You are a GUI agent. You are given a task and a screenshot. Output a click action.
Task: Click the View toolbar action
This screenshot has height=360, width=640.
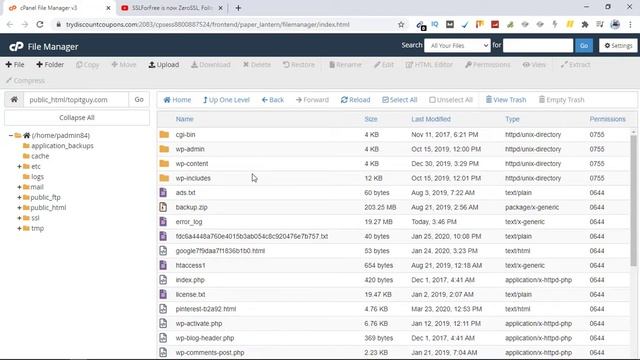point(534,64)
